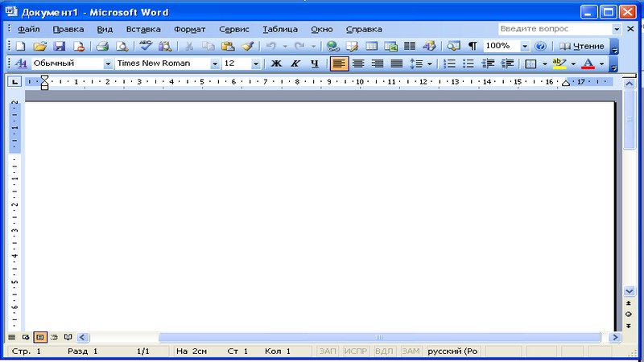Open the Times New Roman font dropdown
This screenshot has height=362, width=644.
click(x=214, y=64)
